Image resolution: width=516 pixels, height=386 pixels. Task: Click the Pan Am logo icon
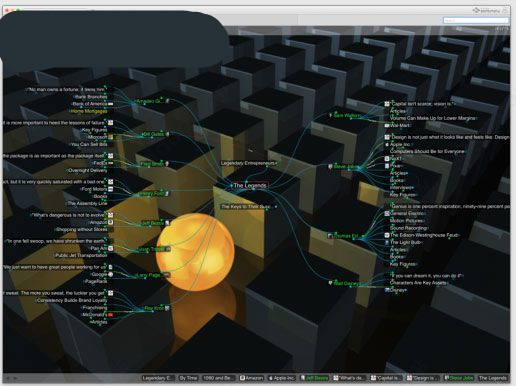(x=111, y=248)
